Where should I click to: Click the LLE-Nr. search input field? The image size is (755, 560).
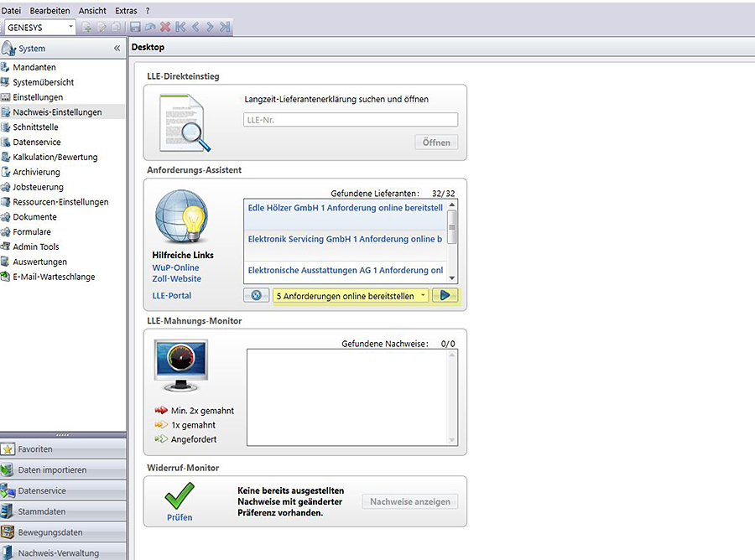pyautogui.click(x=351, y=120)
